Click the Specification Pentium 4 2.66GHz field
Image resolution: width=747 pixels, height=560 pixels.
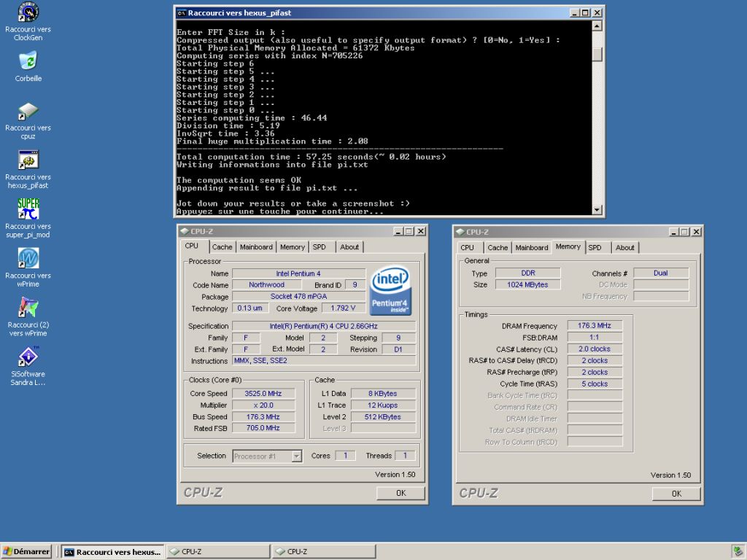[323, 326]
